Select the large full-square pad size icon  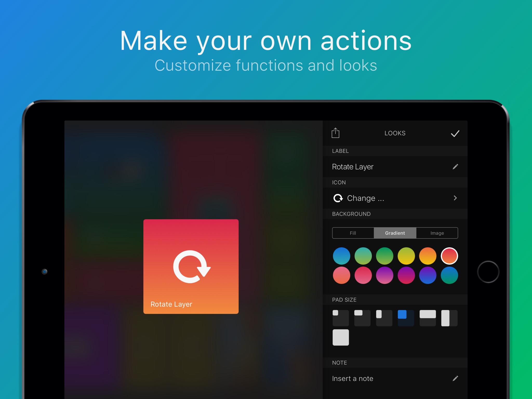(341, 337)
